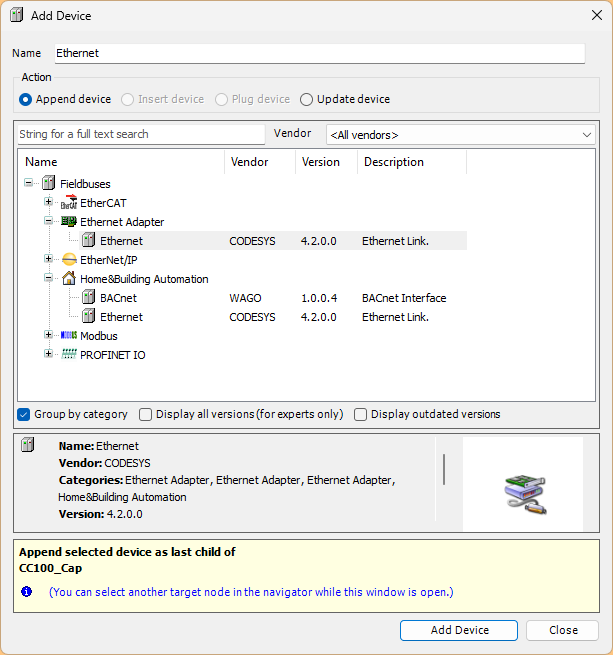Toggle Group by category checkbox

(24, 414)
